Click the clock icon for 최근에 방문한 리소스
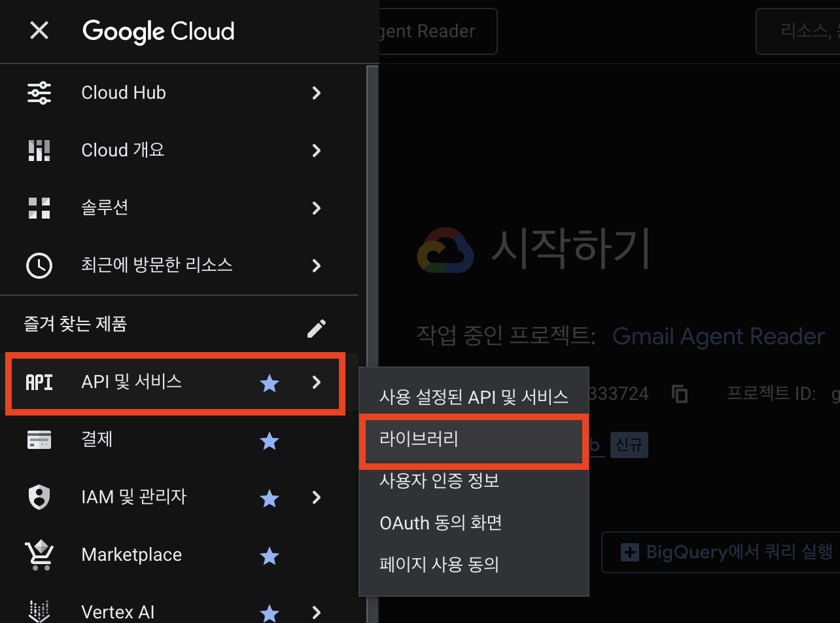This screenshot has width=840, height=623. tap(39, 266)
